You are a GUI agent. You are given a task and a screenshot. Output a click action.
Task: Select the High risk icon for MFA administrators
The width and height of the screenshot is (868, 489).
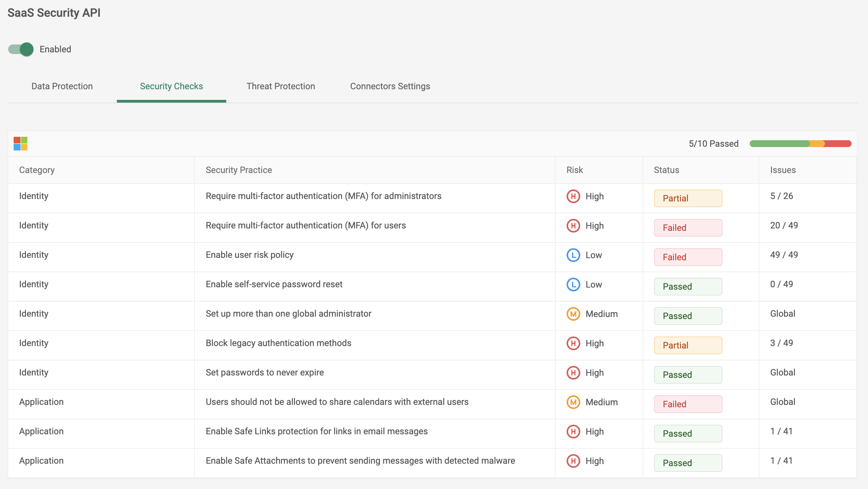(574, 196)
